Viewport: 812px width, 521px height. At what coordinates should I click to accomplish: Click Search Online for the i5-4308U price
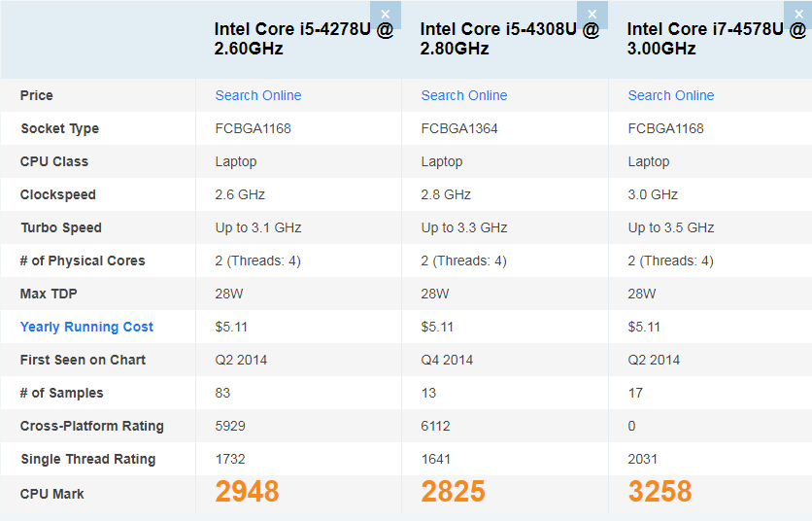[464, 95]
